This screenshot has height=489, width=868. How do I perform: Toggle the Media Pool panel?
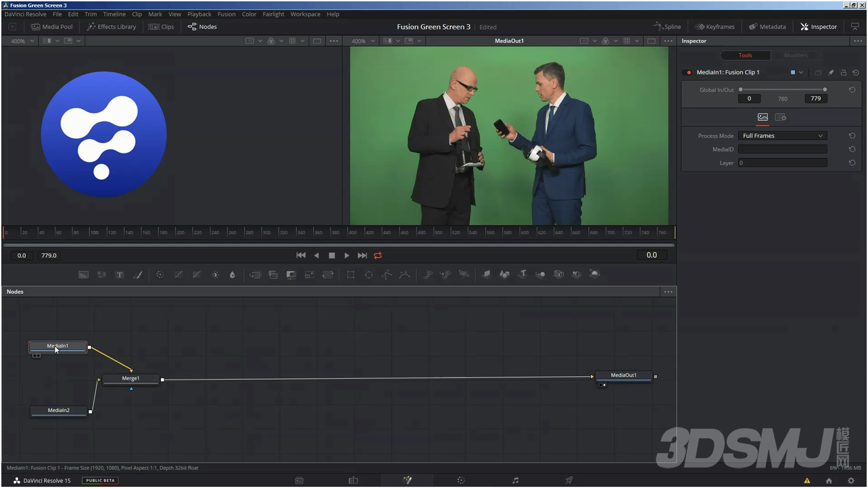[52, 27]
